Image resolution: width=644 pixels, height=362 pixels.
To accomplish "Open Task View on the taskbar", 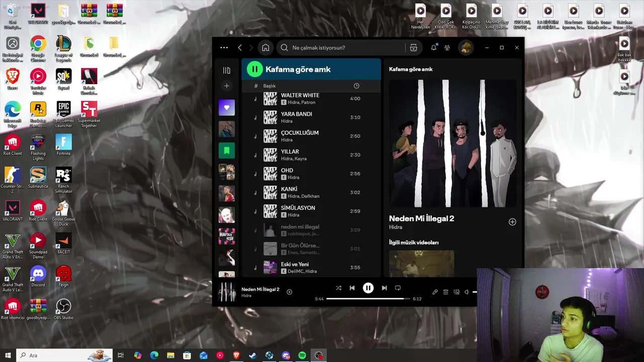I will pos(121,355).
